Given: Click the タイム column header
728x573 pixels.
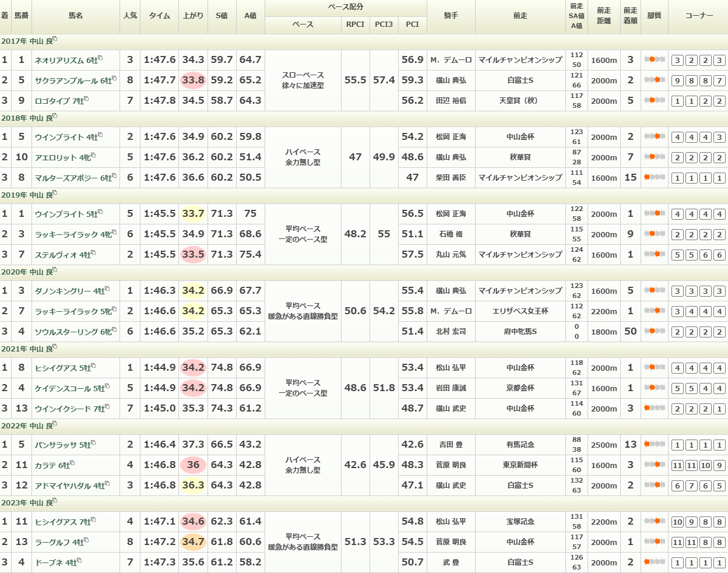Looking at the screenshot, I should tap(160, 16).
